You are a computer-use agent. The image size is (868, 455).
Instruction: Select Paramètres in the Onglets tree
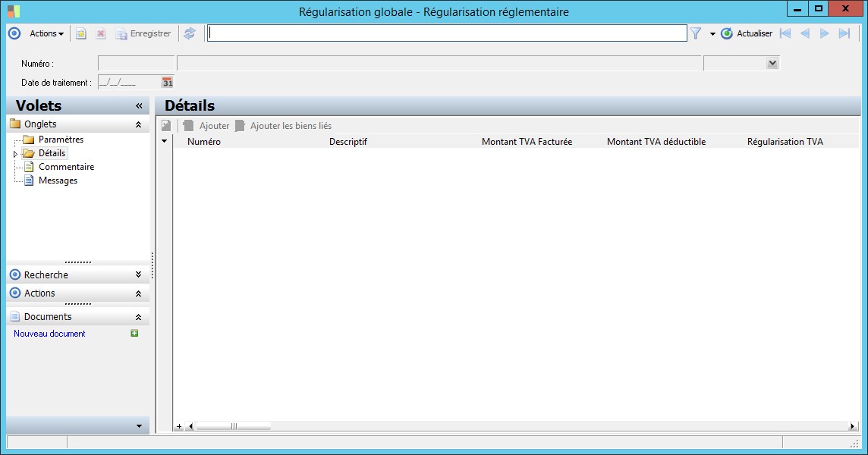61,140
